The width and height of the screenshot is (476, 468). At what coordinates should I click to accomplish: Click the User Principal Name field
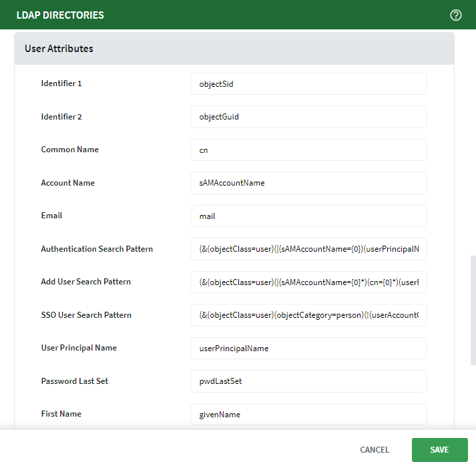[308, 348]
